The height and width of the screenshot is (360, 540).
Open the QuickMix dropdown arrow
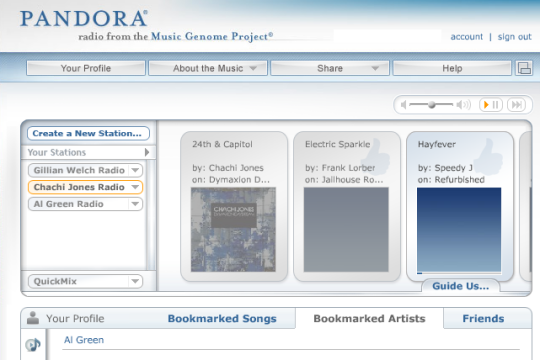(135, 281)
